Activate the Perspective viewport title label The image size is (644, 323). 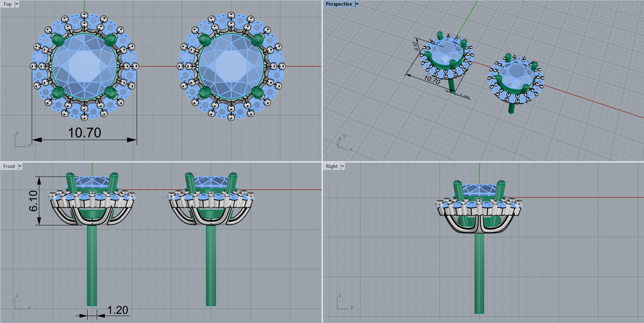pyautogui.click(x=339, y=4)
